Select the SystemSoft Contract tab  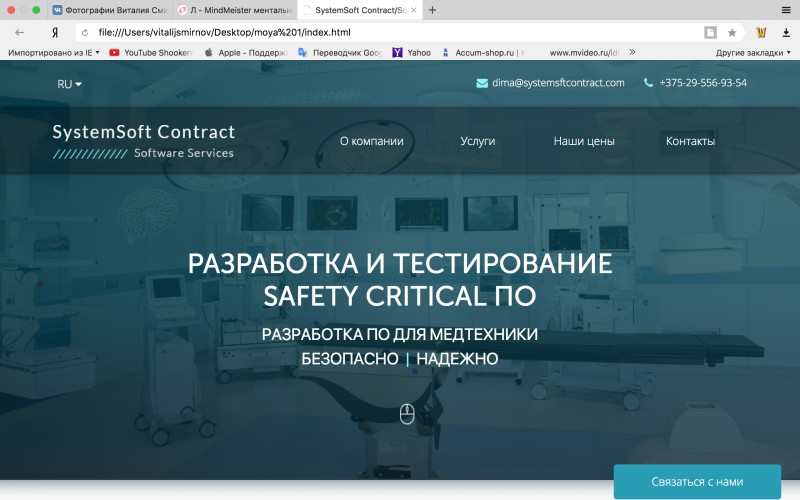[360, 10]
